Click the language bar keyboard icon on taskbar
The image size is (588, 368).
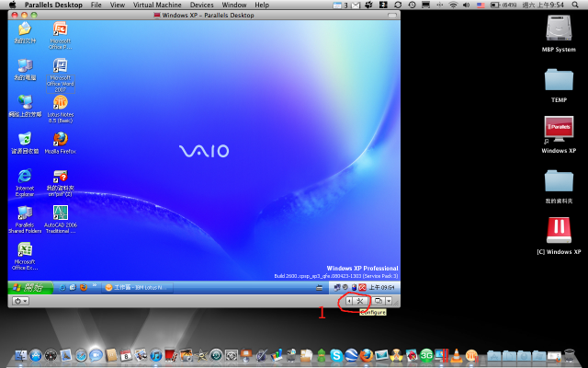pos(319,288)
